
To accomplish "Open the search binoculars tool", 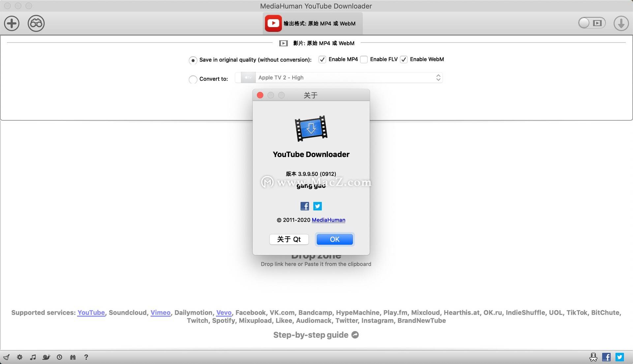I will pos(36,23).
